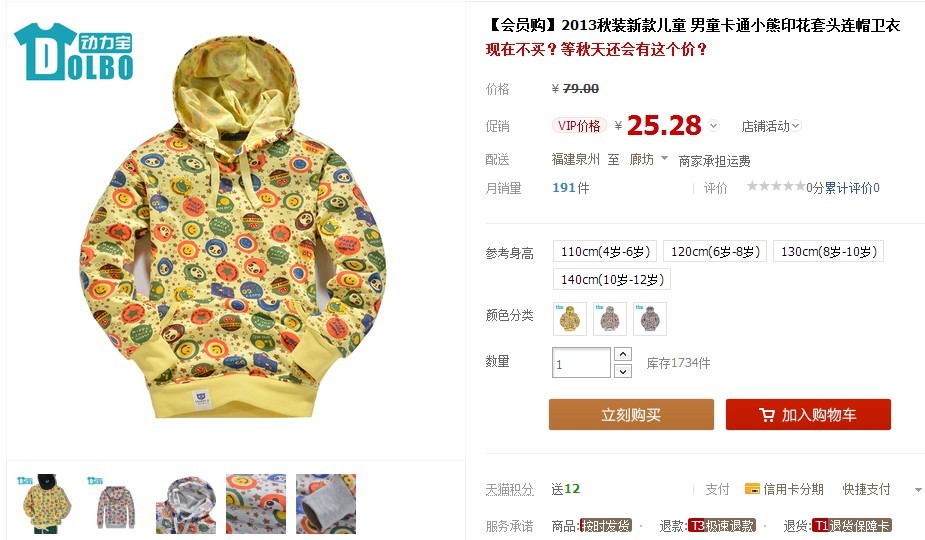The image size is (925, 540).
Task: Click the VIP价格 badge
Action: pos(579,126)
